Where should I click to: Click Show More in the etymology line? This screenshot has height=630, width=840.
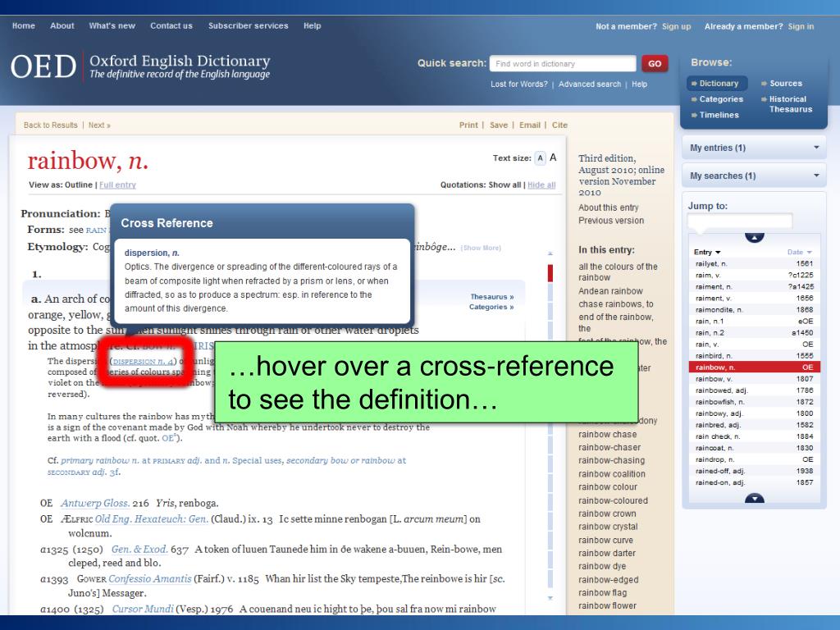481,248
